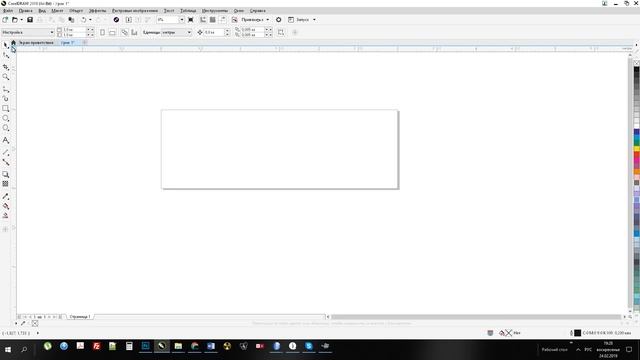Select the Transparency checkerboard tool
640x360 pixels.
(x=6, y=184)
